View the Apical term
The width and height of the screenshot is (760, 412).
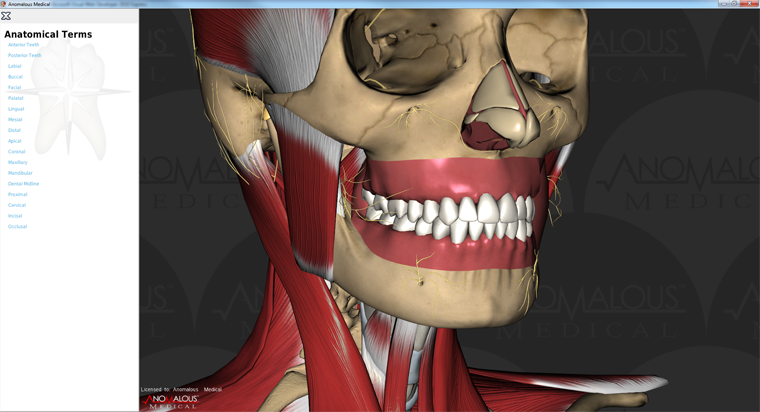coord(15,141)
